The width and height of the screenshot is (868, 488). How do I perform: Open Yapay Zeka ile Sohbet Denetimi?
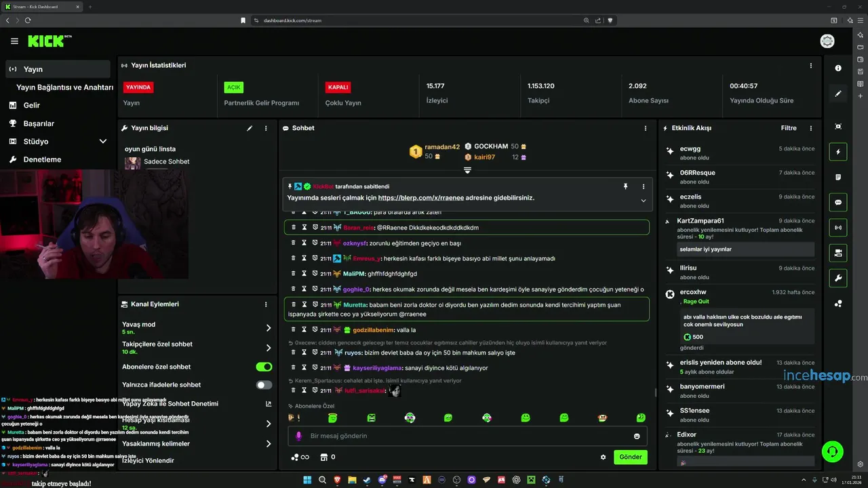pyautogui.click(x=197, y=404)
